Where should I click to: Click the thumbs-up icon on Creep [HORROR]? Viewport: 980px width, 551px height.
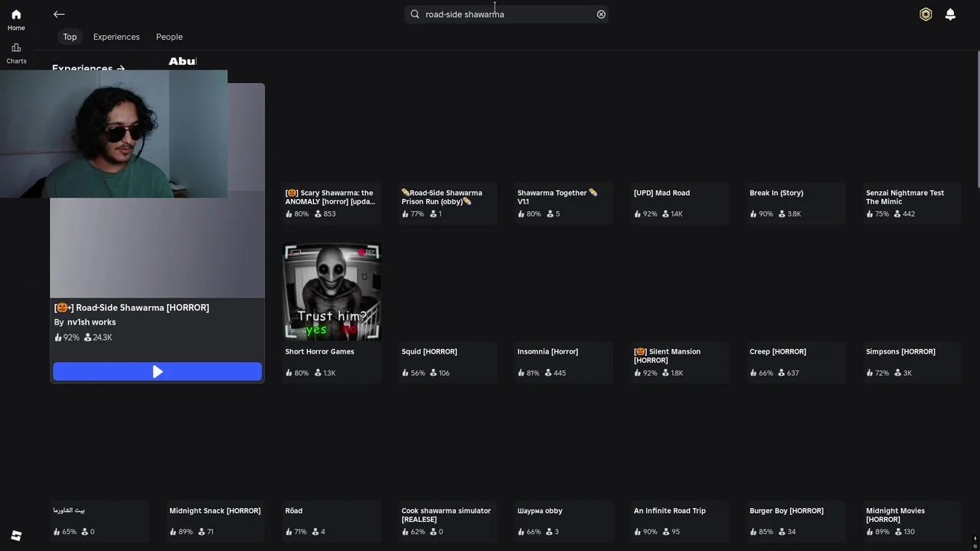753,373
